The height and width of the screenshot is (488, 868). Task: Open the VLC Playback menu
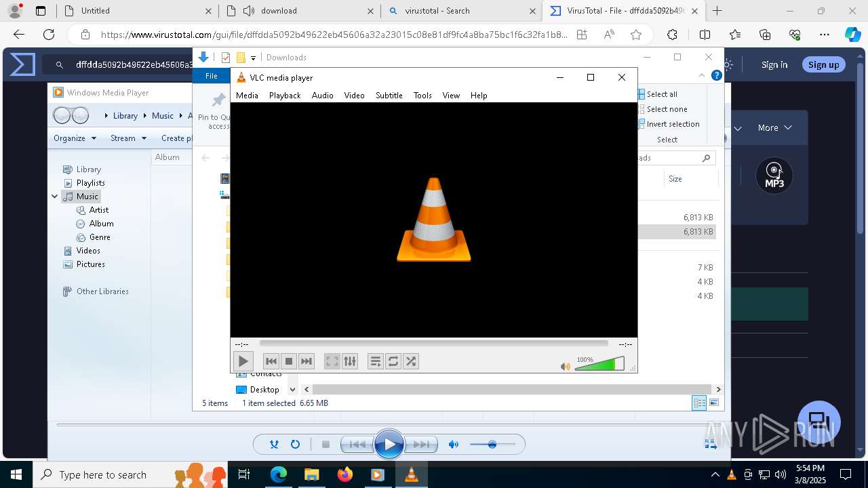pos(285,96)
